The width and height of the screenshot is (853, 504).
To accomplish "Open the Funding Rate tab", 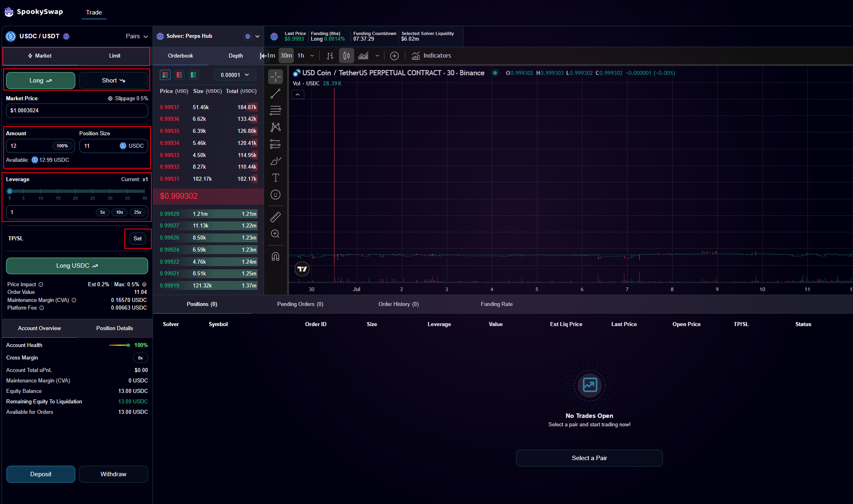I will tap(496, 304).
